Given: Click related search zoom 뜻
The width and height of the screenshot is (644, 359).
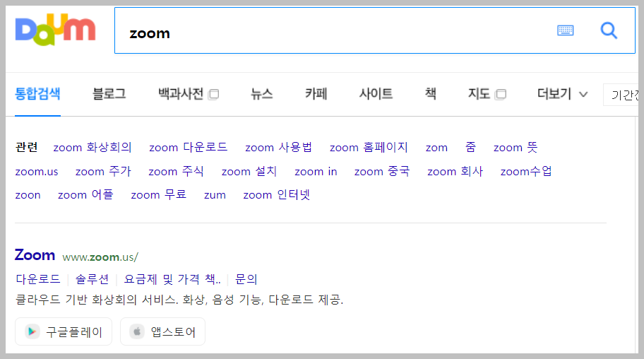Looking at the screenshot, I should (515, 147).
